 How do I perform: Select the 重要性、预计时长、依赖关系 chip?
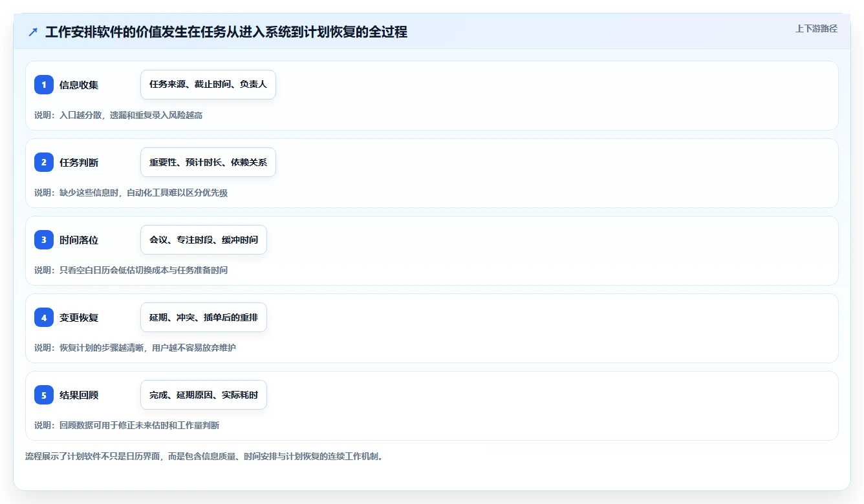click(x=208, y=162)
